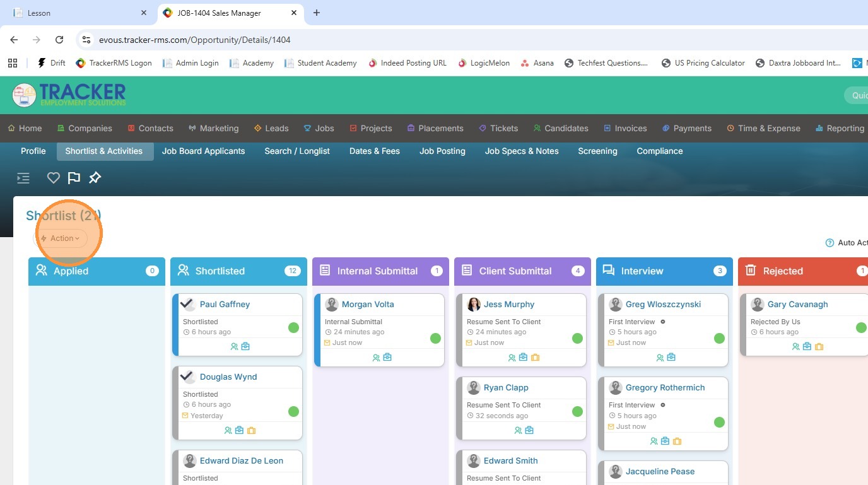The height and width of the screenshot is (485, 868).
Task: Click the Shortlisted column count badge
Action: tap(292, 271)
